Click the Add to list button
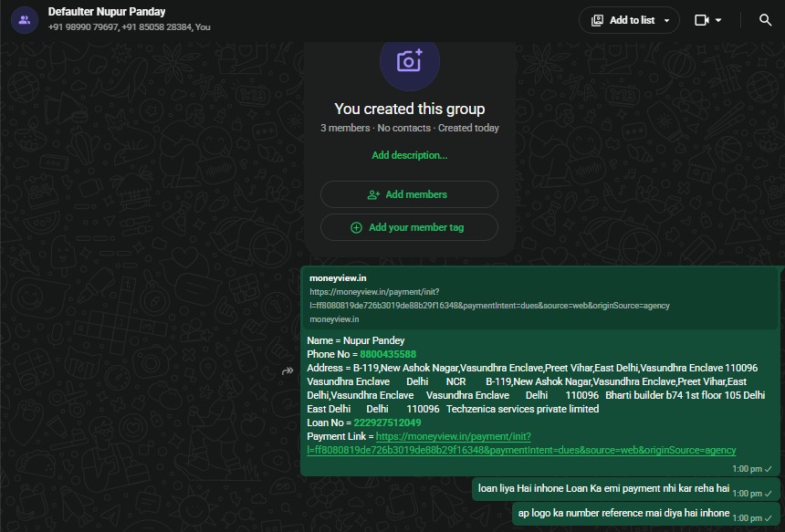785x532 pixels. point(629,20)
